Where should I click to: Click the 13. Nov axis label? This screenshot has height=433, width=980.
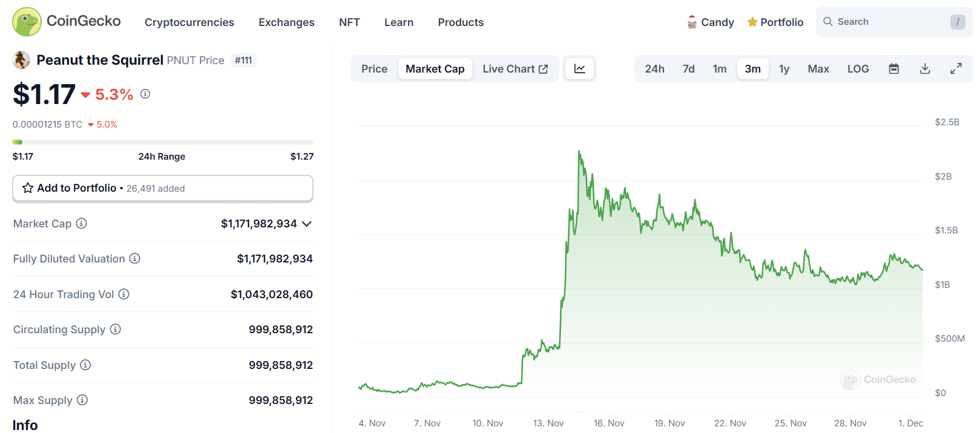point(548,423)
